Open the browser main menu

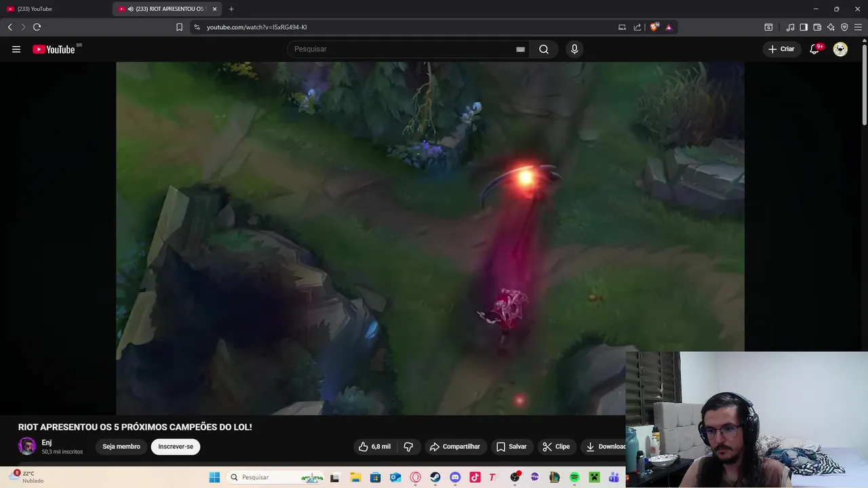[858, 27]
